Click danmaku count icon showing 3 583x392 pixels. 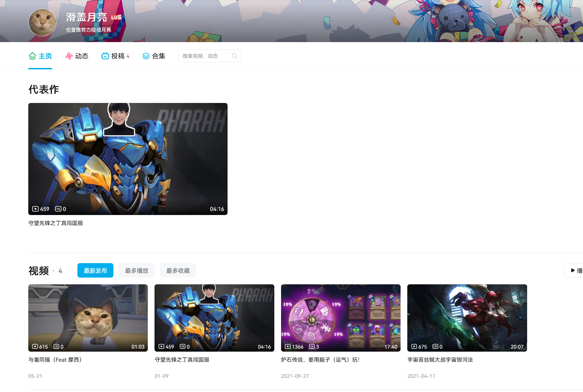click(312, 347)
